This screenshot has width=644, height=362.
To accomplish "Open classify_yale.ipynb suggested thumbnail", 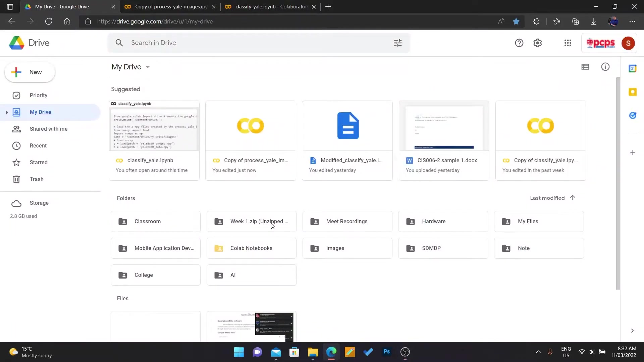I will coord(154,126).
